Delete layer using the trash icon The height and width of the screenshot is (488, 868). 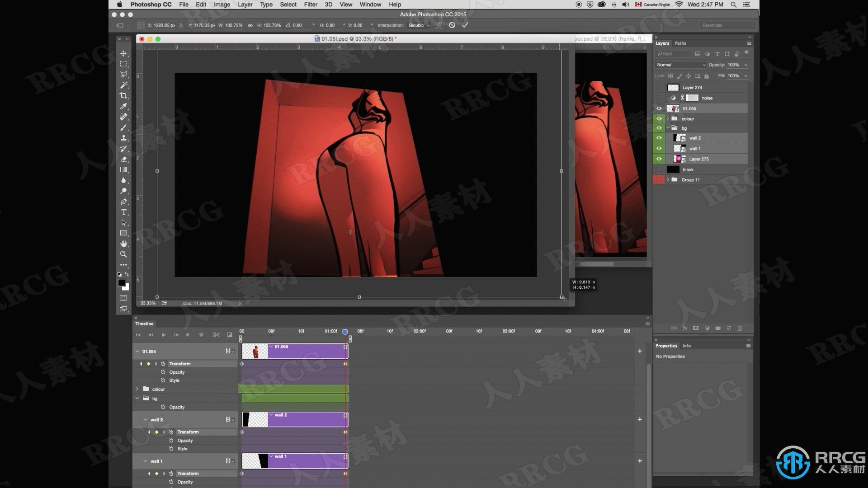(x=740, y=328)
